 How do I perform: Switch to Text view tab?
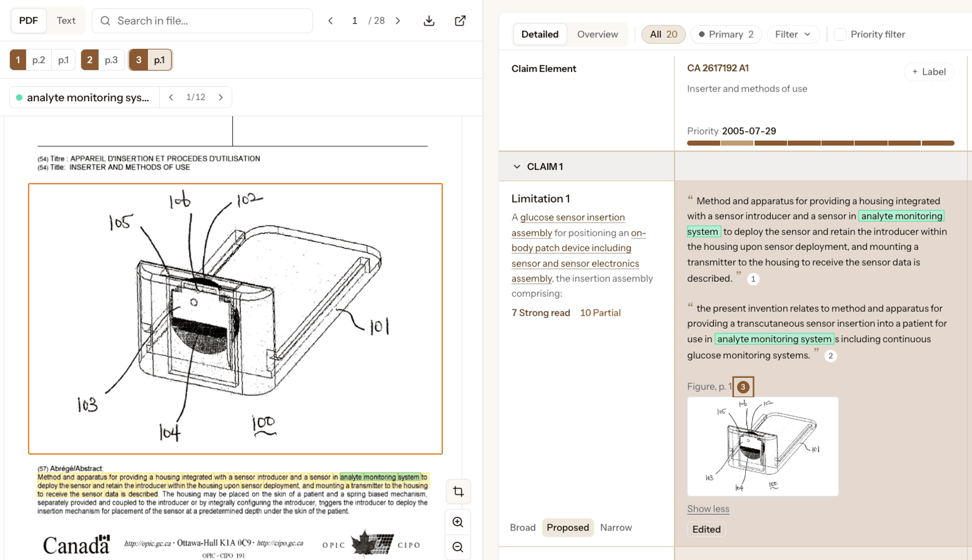(66, 21)
